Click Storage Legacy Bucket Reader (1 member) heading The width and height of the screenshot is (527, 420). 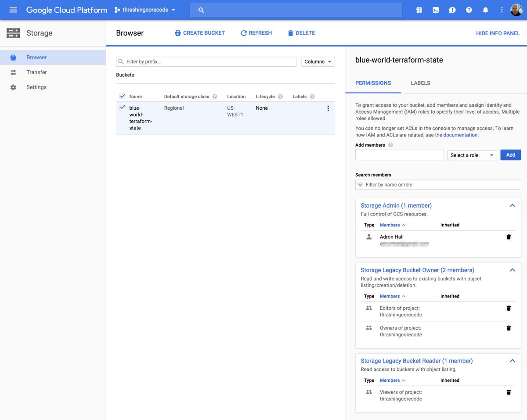click(x=417, y=361)
